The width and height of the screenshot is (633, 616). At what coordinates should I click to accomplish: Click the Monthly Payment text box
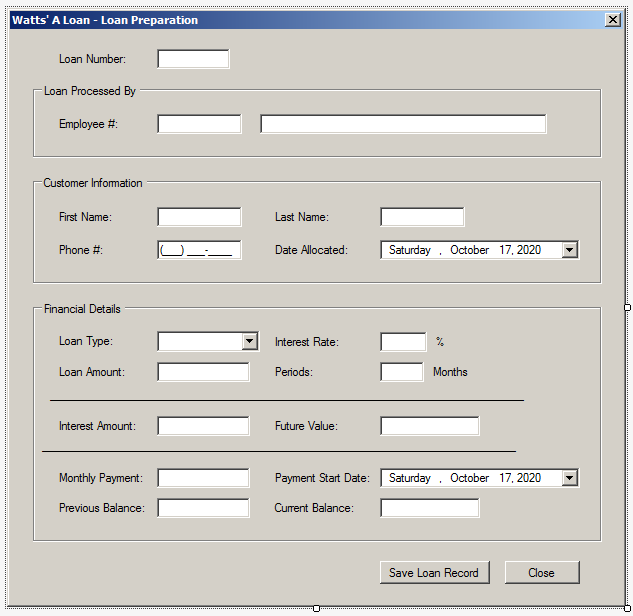(203, 478)
